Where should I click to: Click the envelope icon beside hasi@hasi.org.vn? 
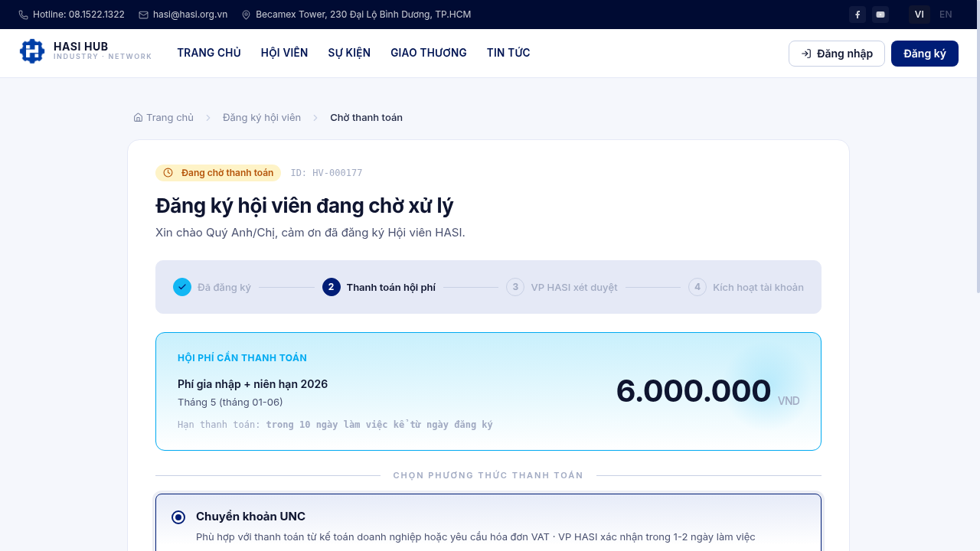coord(143,15)
